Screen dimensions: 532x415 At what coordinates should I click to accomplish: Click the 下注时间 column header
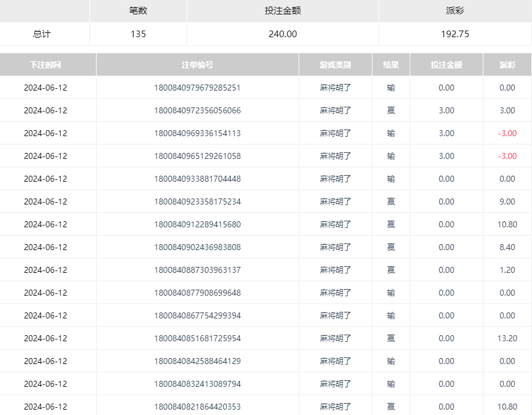pos(46,65)
